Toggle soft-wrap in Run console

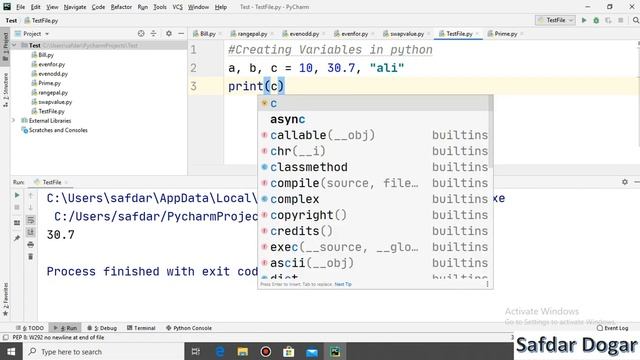pyautogui.click(x=31, y=220)
